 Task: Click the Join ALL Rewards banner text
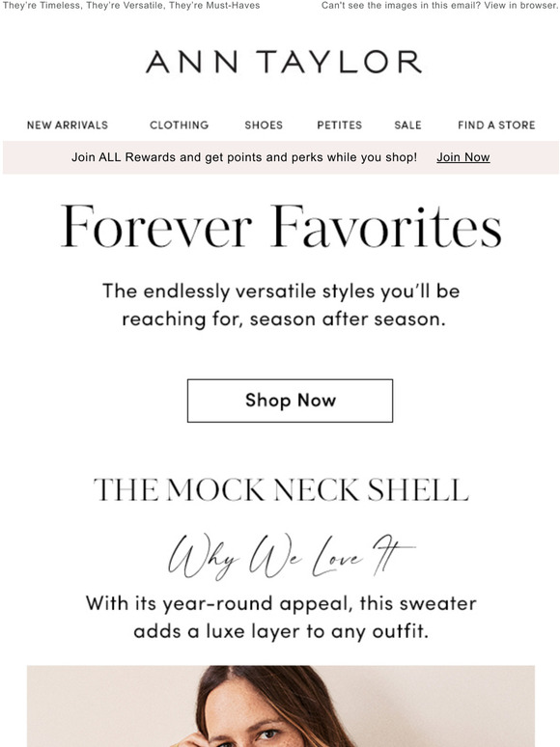point(244,157)
